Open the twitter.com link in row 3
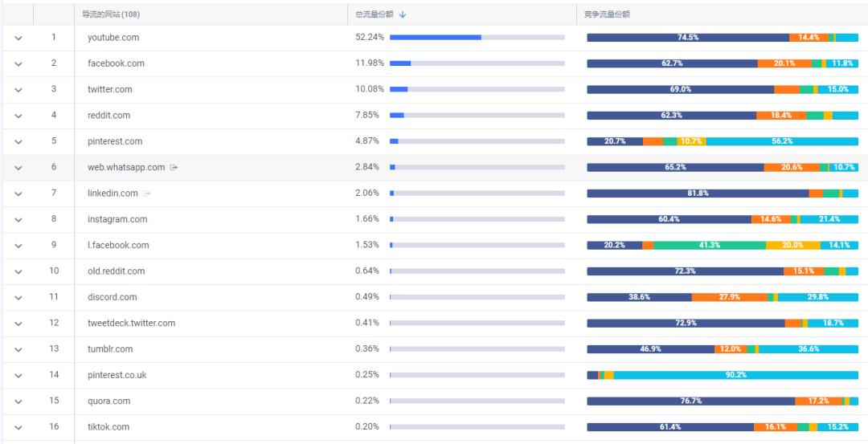This screenshot has width=868, height=444. (x=110, y=89)
